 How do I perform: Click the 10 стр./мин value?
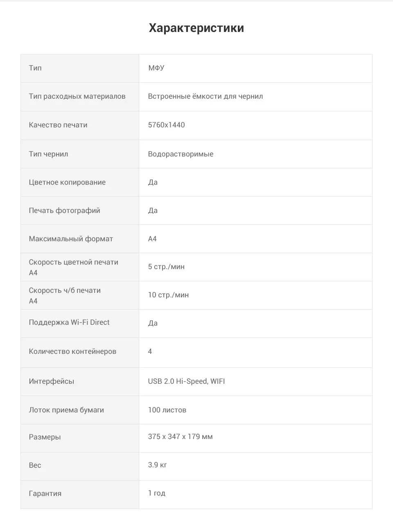168,295
